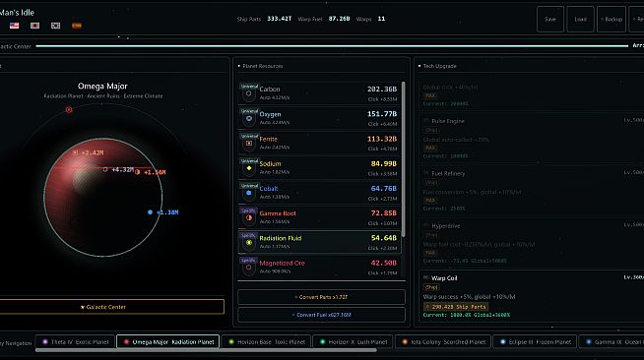Click the Cobalt resource icon
Image resolution: width=644 pixels, height=360 pixels.
249,193
